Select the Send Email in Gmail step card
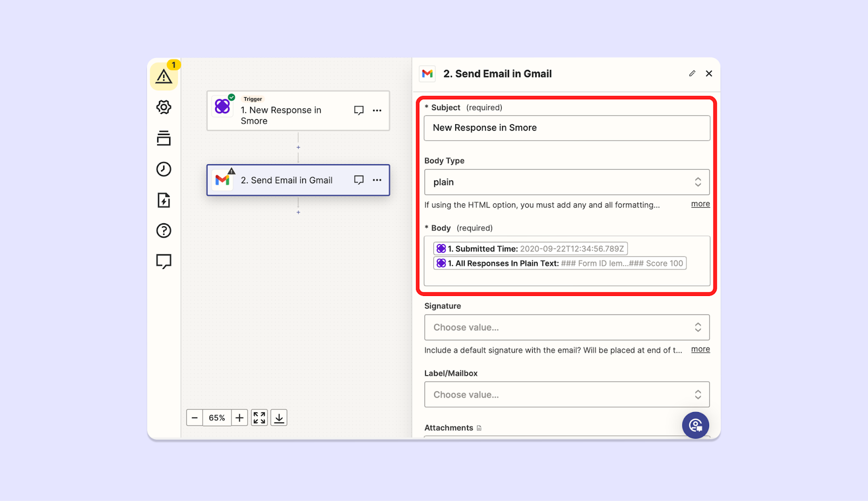Image resolution: width=868 pixels, height=501 pixels. 298,180
